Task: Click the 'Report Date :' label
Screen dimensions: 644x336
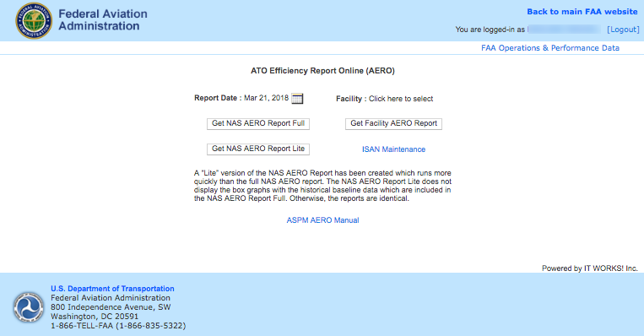Action: 218,98
